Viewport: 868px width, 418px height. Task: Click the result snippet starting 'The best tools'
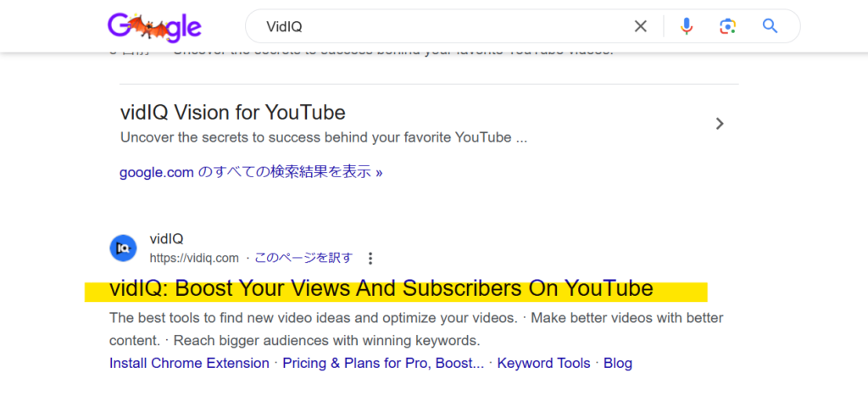416,329
